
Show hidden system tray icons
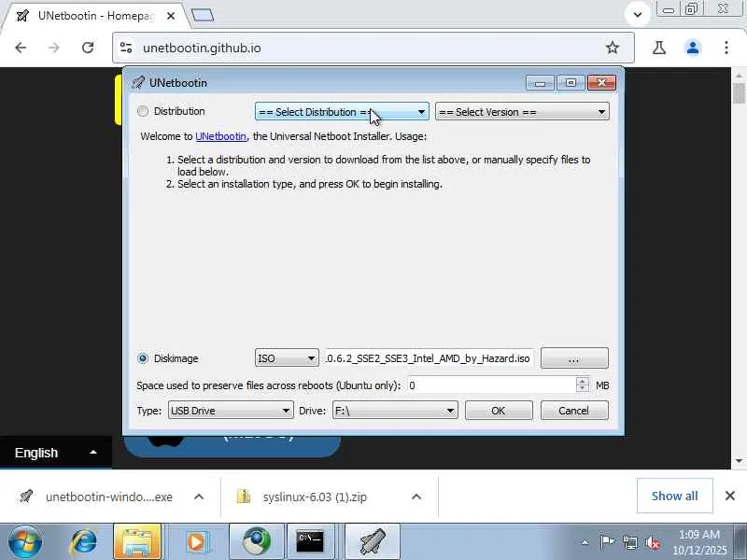click(585, 542)
